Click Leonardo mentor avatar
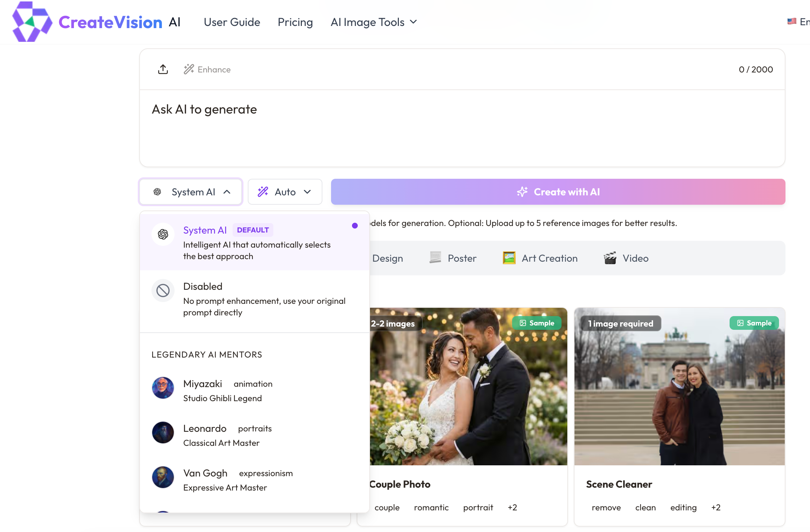The image size is (810, 532). click(x=163, y=433)
